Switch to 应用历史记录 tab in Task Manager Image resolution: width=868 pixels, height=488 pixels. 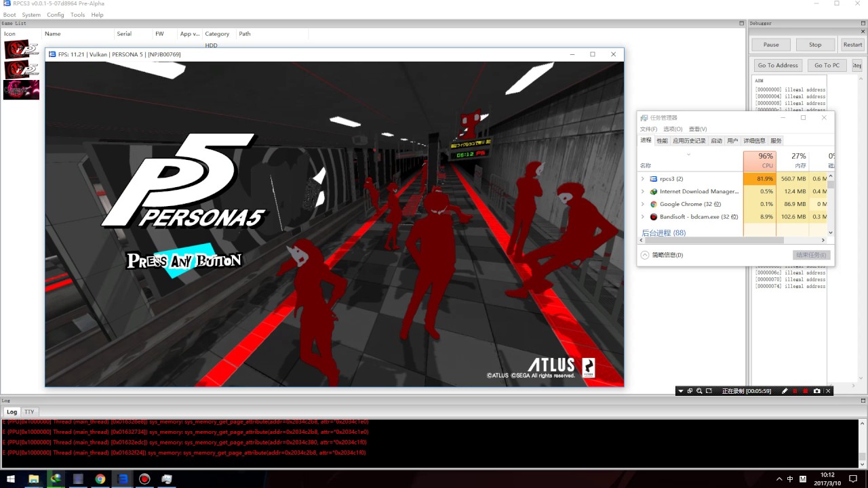click(689, 140)
